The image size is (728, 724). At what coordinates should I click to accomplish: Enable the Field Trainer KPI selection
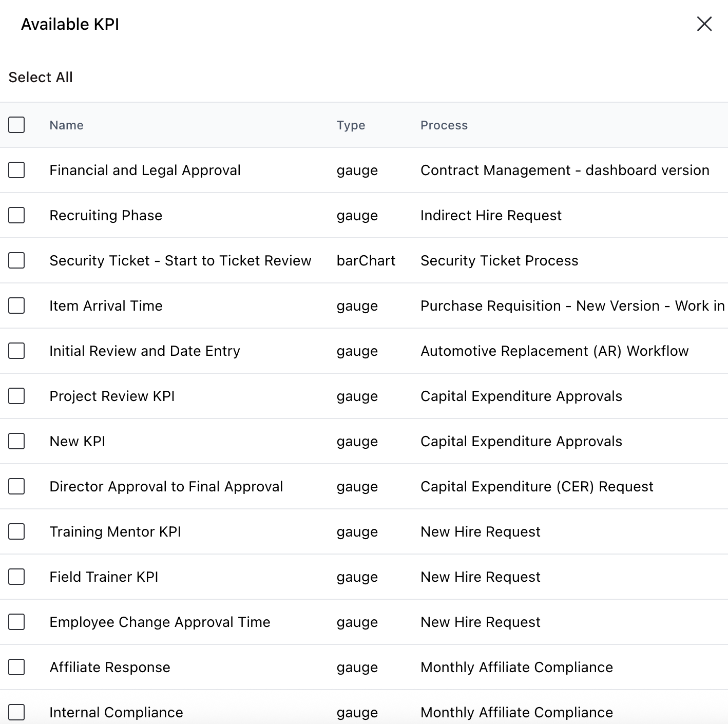tap(16, 577)
